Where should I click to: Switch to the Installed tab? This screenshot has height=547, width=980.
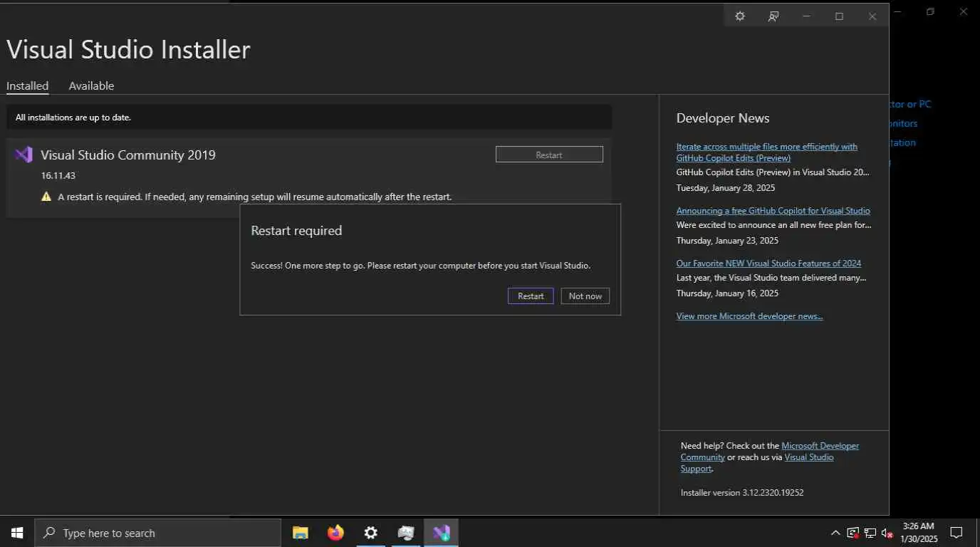[27, 85]
